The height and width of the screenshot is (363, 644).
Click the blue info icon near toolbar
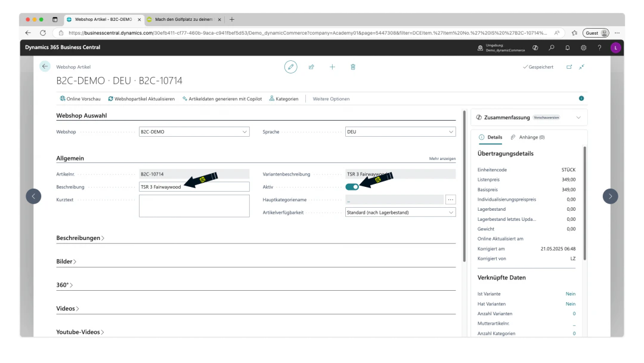click(x=581, y=99)
